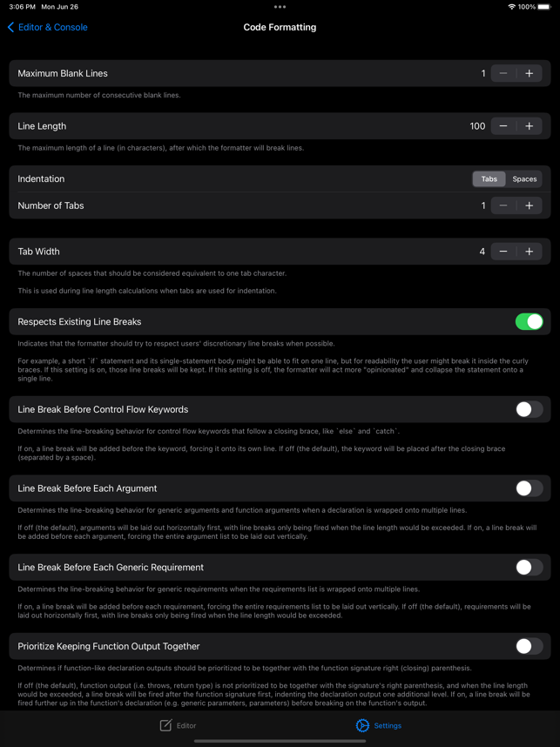Screen dimensions: 560x747
Task: Increase Number of Tabs stepper
Action: pos(529,205)
